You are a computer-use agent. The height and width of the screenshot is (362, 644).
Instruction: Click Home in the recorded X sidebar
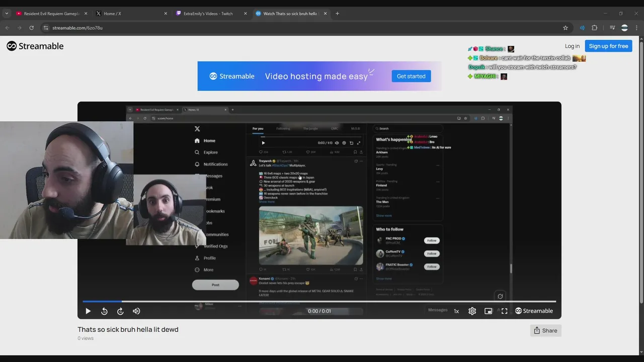click(x=205, y=141)
